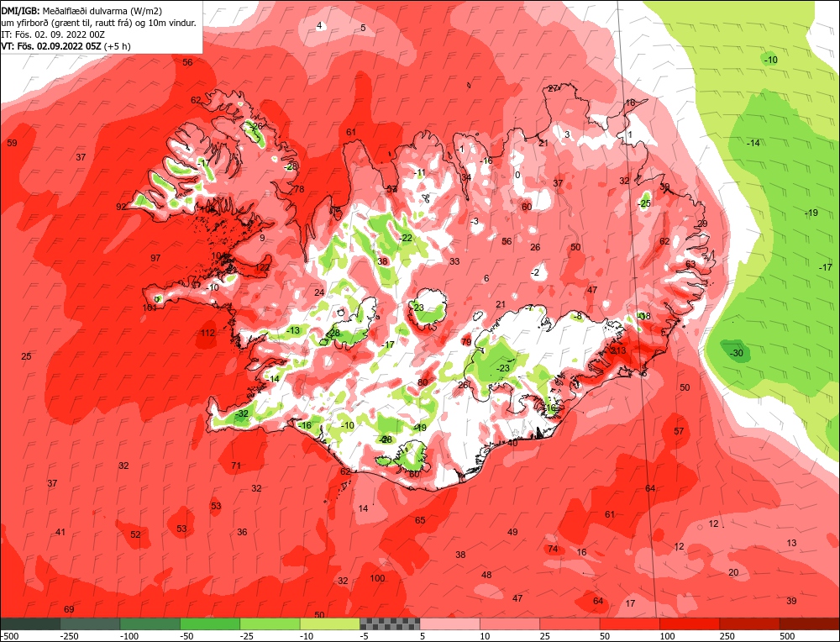Image resolution: width=840 pixels, height=642 pixels.
Task: Click the map value '97' over the ocean
Action: (x=155, y=258)
